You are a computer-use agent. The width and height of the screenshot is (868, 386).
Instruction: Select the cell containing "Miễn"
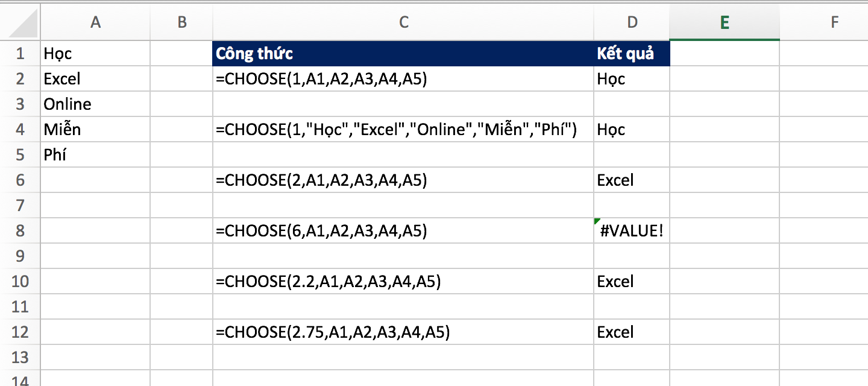pos(95,130)
